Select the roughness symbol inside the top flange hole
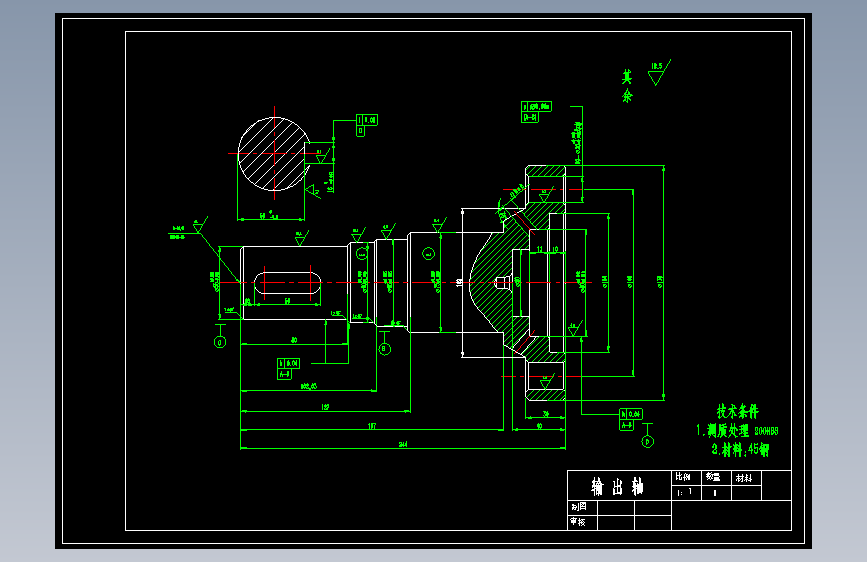Image resolution: width=867 pixels, height=562 pixels. pyautogui.click(x=545, y=195)
